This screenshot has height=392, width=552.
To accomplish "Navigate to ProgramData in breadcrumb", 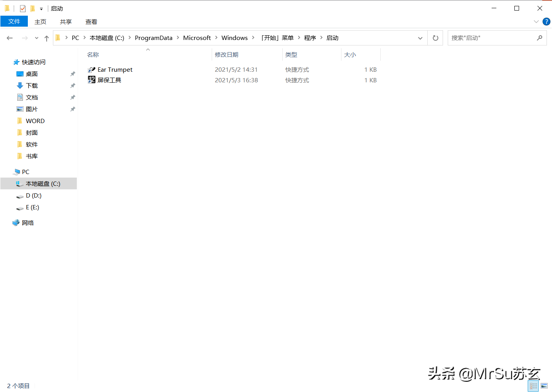I will click(x=154, y=38).
